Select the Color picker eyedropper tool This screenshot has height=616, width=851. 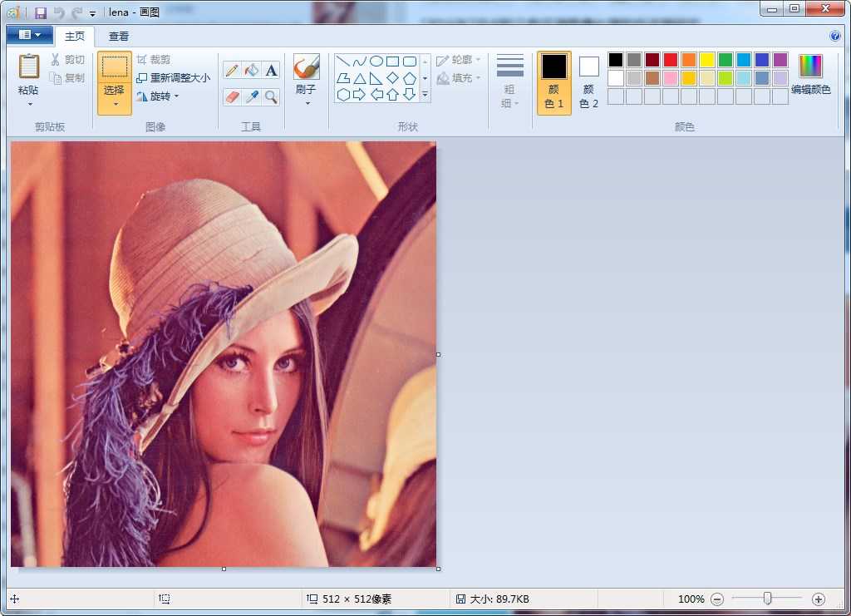[x=251, y=97]
